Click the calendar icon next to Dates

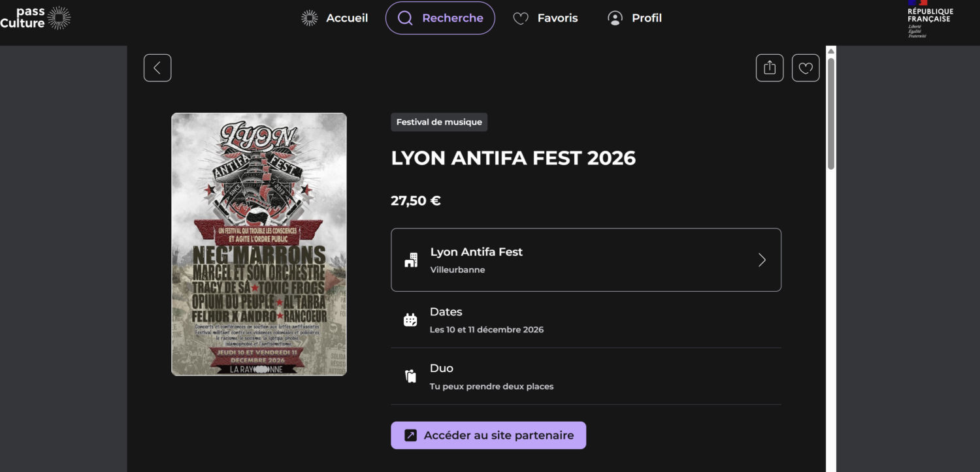(x=410, y=320)
